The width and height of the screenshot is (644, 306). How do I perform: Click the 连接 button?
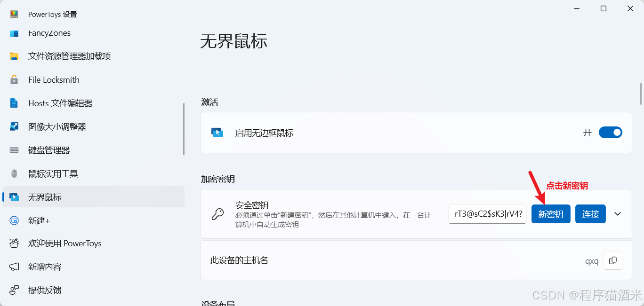tap(590, 214)
